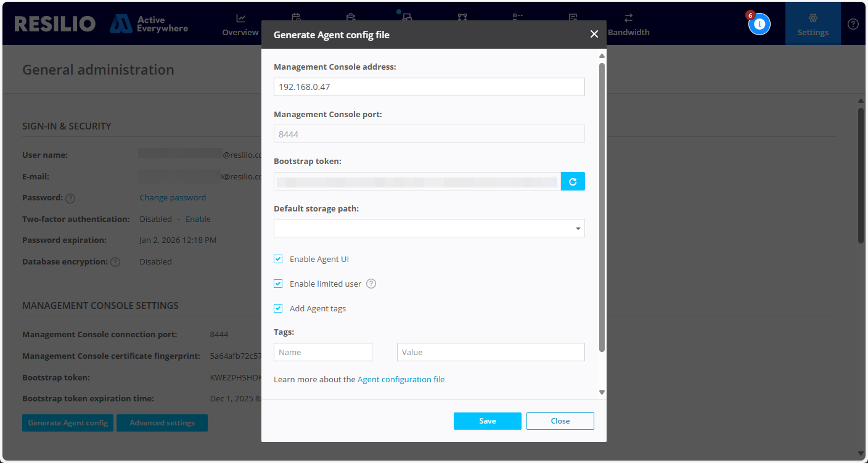Click help icon next to Password label
Screen dimensions: 868x463
pyautogui.click(x=70, y=199)
